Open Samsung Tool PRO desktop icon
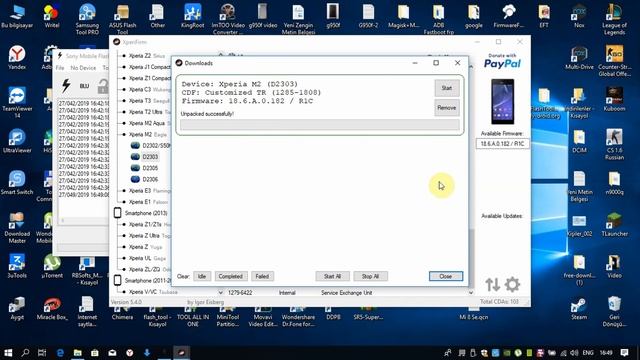Viewport: 640px width, 360px height. pos(87,19)
